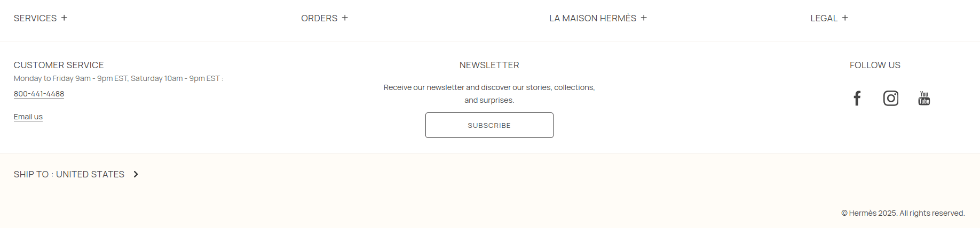Click the chevron arrow after United States

click(x=136, y=174)
